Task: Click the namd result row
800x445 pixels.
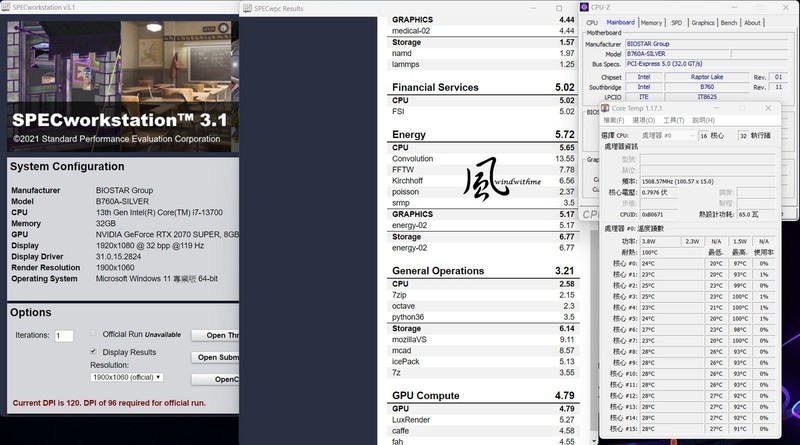Action: pyautogui.click(x=483, y=53)
